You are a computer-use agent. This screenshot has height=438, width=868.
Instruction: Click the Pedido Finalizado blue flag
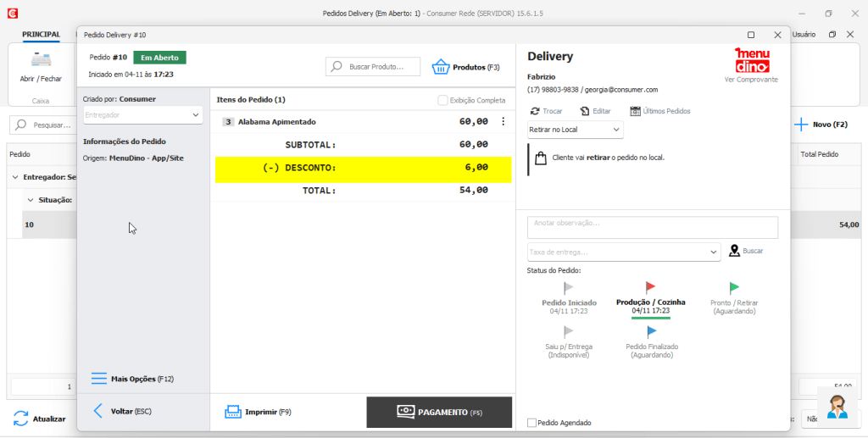click(x=651, y=332)
